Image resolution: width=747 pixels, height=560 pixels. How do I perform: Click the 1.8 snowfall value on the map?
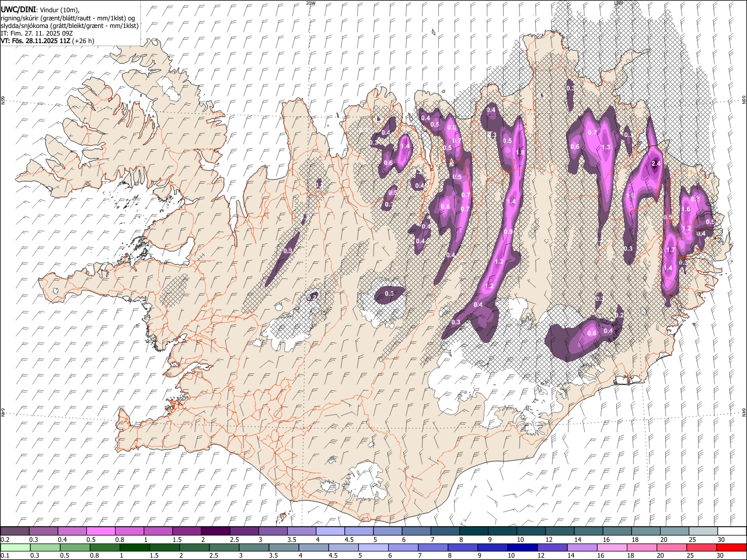(x=519, y=152)
